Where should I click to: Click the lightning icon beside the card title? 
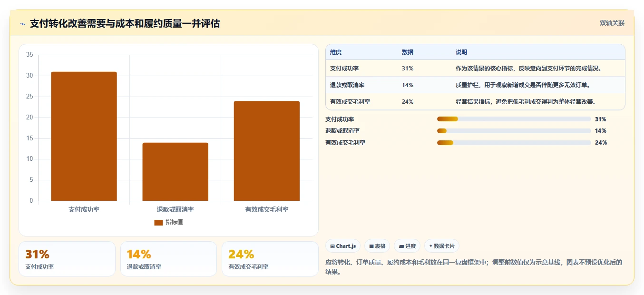coord(23,24)
